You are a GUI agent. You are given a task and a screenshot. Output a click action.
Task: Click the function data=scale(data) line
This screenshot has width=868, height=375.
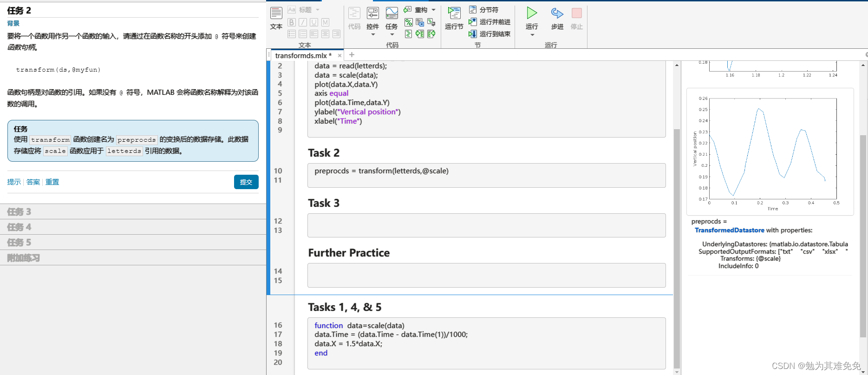[359, 326]
